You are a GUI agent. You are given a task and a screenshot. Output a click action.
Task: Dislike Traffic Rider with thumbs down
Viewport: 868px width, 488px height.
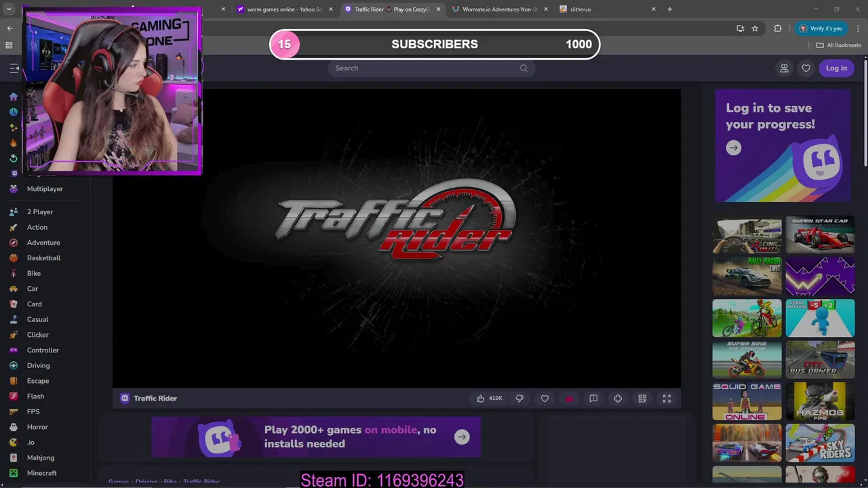[x=519, y=399]
